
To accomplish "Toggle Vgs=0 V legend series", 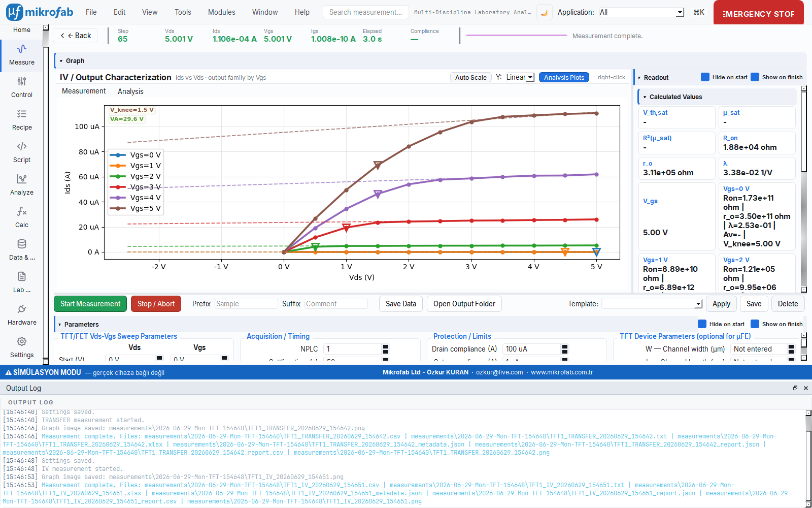I will pyautogui.click(x=136, y=155).
